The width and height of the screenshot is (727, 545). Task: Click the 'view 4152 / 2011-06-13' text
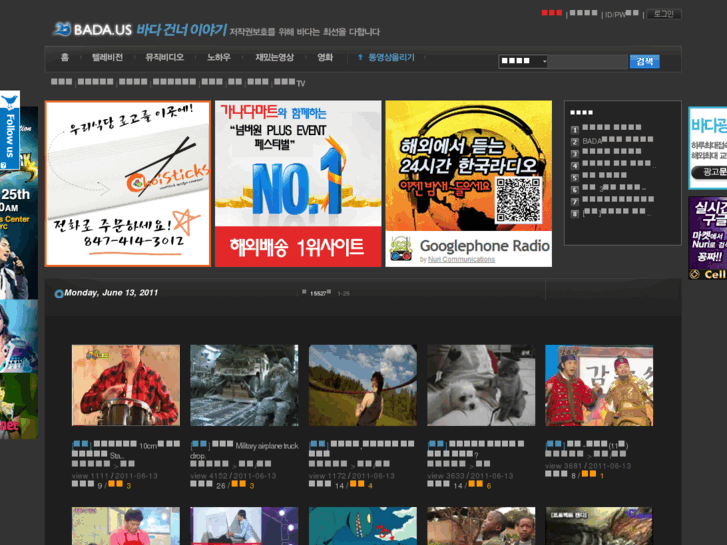(x=233, y=476)
